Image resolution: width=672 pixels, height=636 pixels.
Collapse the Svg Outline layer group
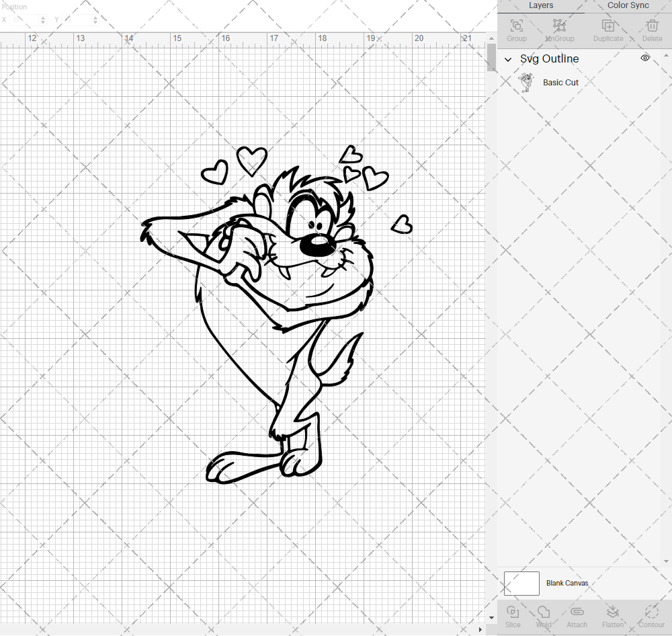(x=509, y=59)
